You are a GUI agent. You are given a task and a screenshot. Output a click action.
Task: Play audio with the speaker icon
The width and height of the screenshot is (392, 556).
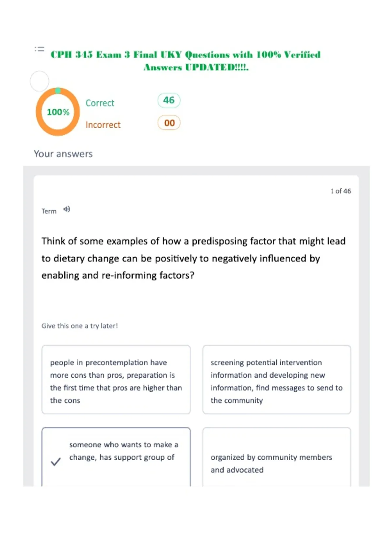coord(67,209)
